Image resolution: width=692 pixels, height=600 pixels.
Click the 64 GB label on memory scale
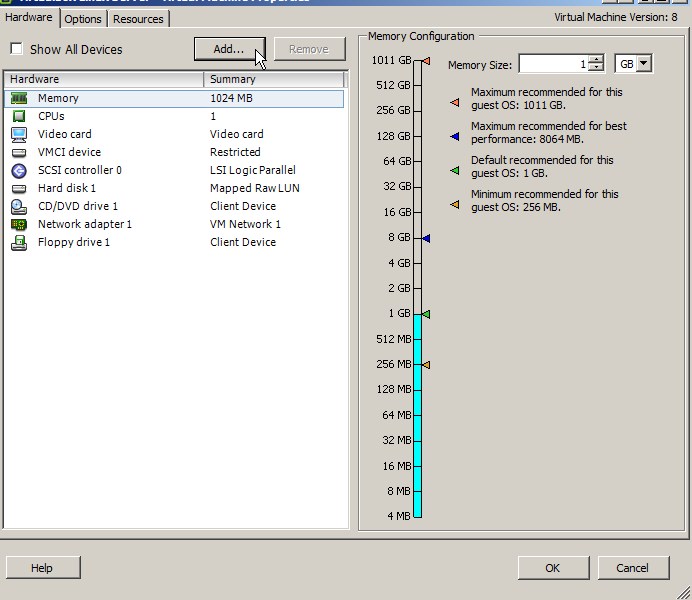point(397,161)
